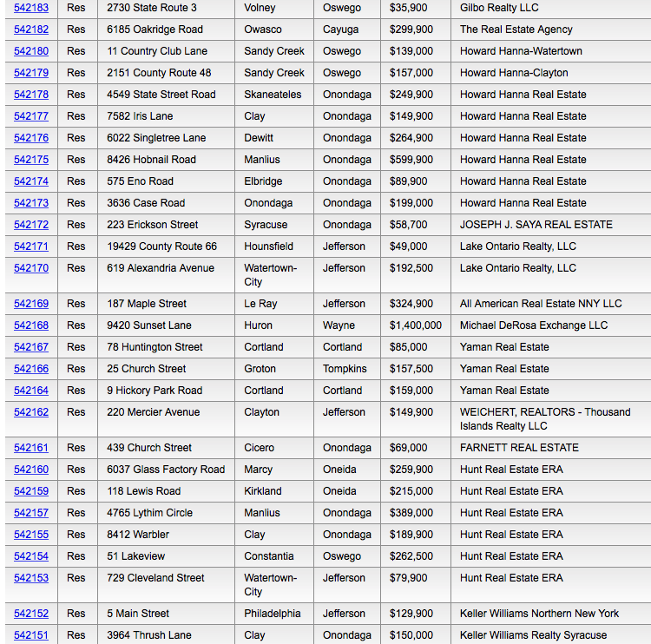Open listing link 542162
Viewport: 651px width, 644px height.
tap(31, 412)
